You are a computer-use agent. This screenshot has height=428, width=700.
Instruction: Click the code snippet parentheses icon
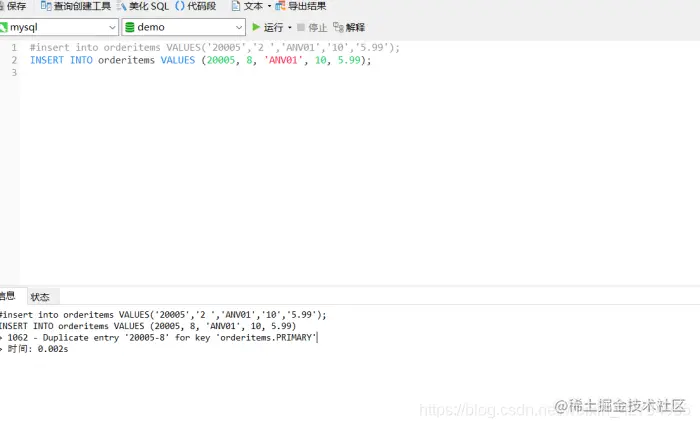point(180,6)
